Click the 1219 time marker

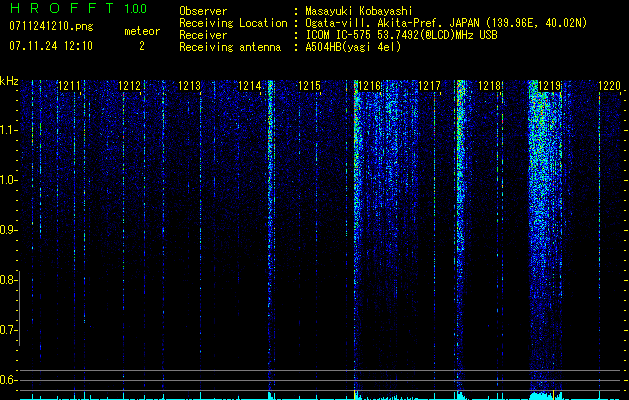pyautogui.click(x=549, y=86)
